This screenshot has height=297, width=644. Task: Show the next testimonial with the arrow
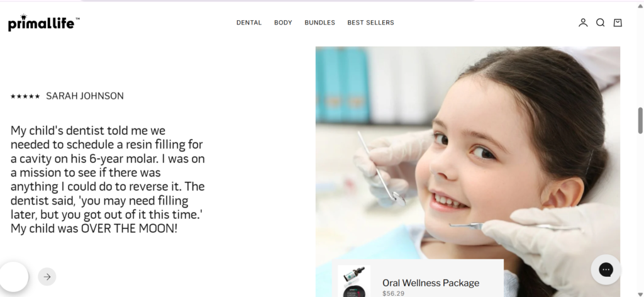[x=47, y=276]
